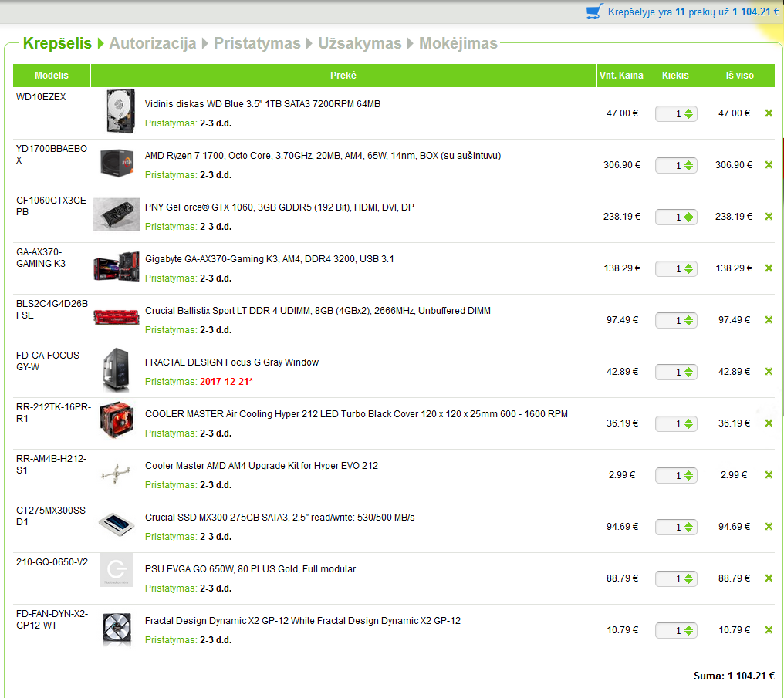
Task: Select delivery date '2017-12-21*'
Action: pos(227,382)
